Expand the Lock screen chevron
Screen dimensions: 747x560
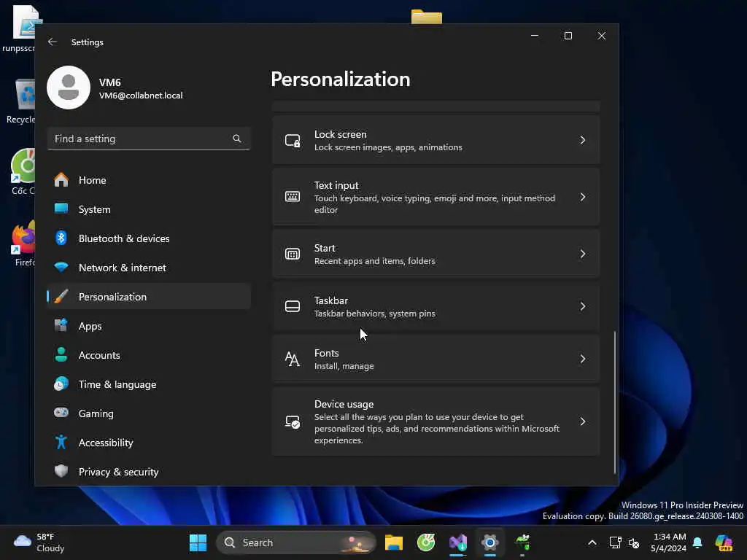coord(582,140)
